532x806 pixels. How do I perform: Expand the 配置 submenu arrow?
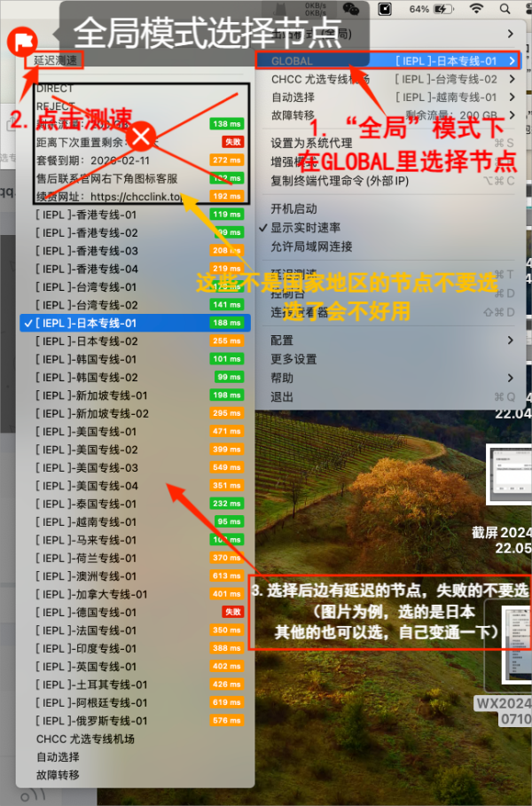[511, 340]
